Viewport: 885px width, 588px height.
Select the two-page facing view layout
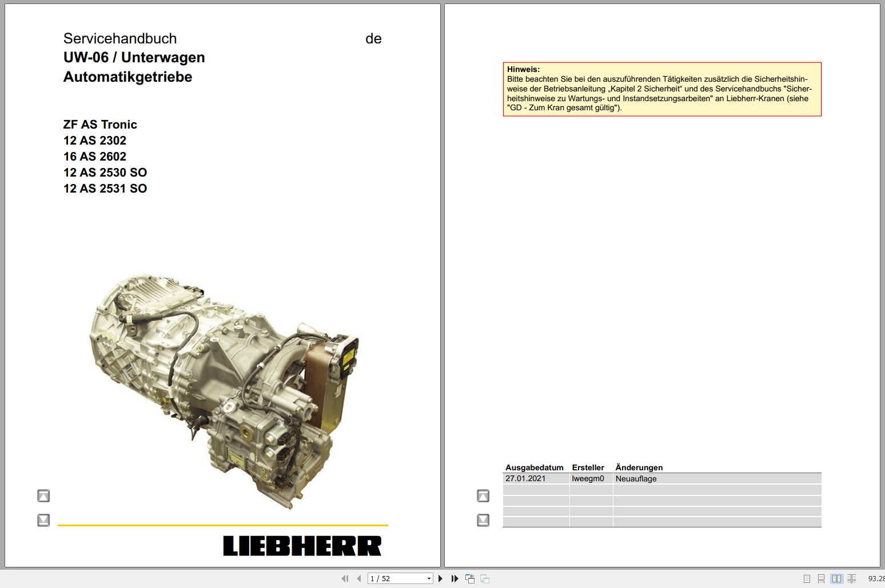click(x=836, y=579)
